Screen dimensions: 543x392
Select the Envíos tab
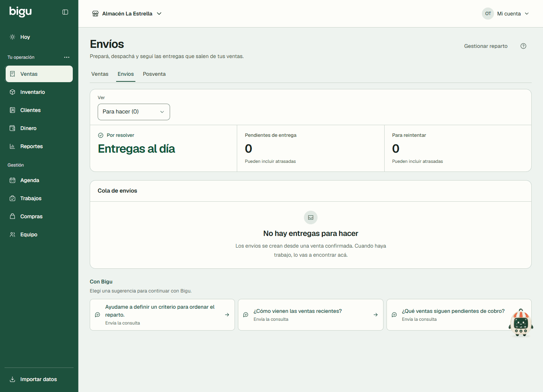(x=126, y=74)
